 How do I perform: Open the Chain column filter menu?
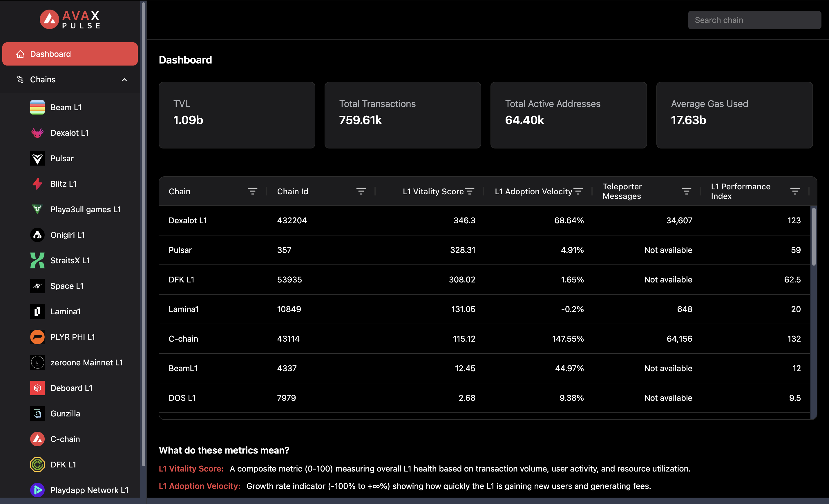point(253,191)
